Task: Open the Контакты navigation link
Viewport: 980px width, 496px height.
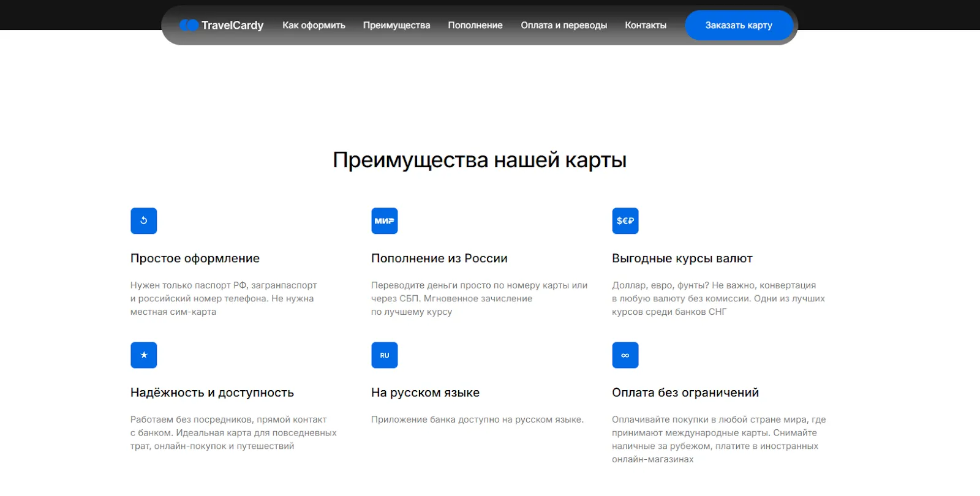Action: pyautogui.click(x=646, y=25)
